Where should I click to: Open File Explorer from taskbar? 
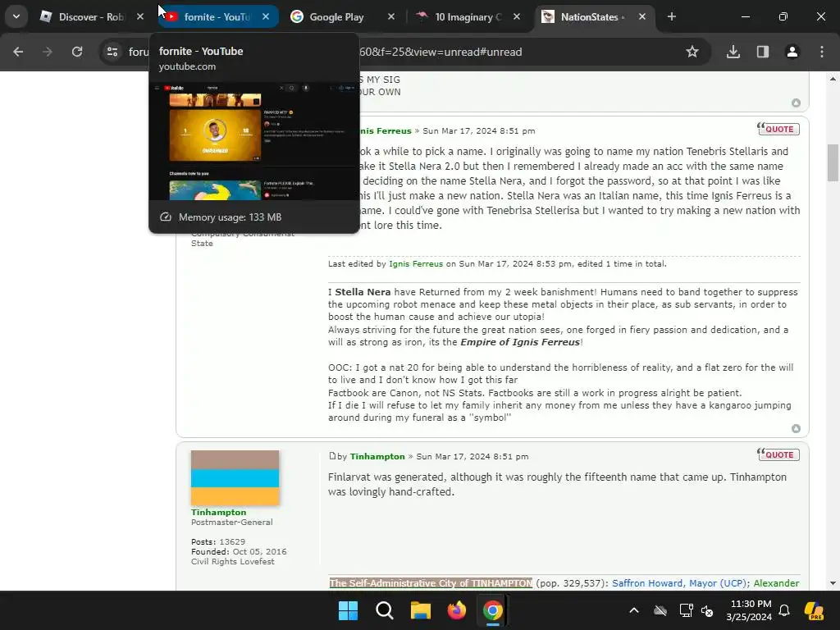pos(421,610)
